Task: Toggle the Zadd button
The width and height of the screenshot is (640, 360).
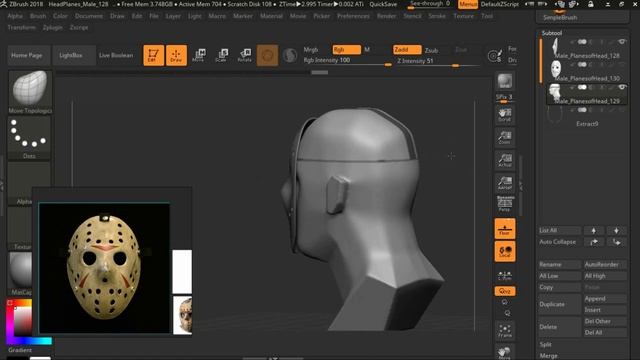Action: click(x=407, y=49)
